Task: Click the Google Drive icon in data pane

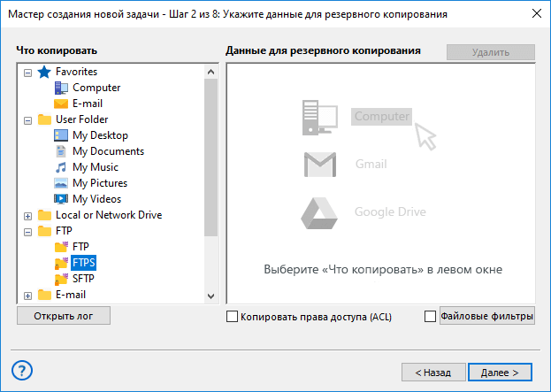Action: 319,212
